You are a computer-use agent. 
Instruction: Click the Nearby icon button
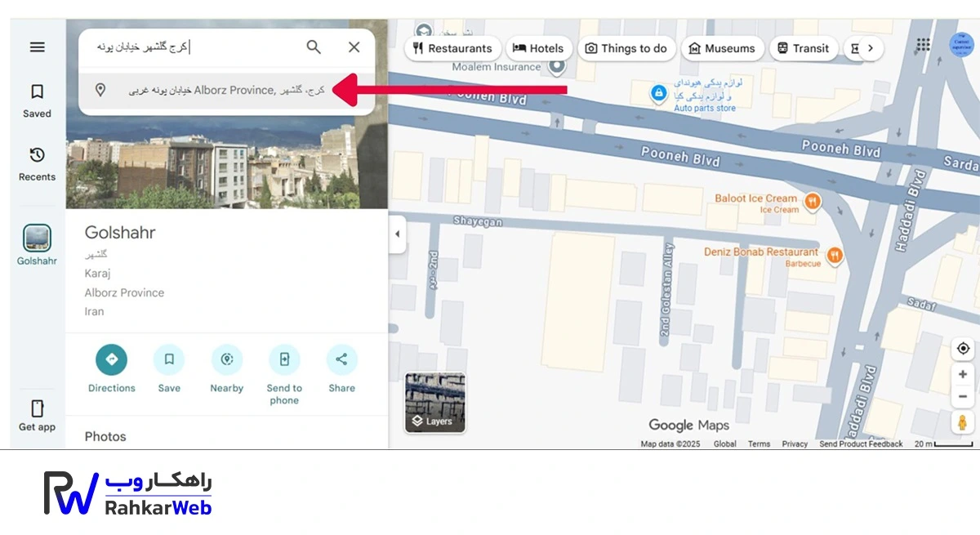(227, 359)
